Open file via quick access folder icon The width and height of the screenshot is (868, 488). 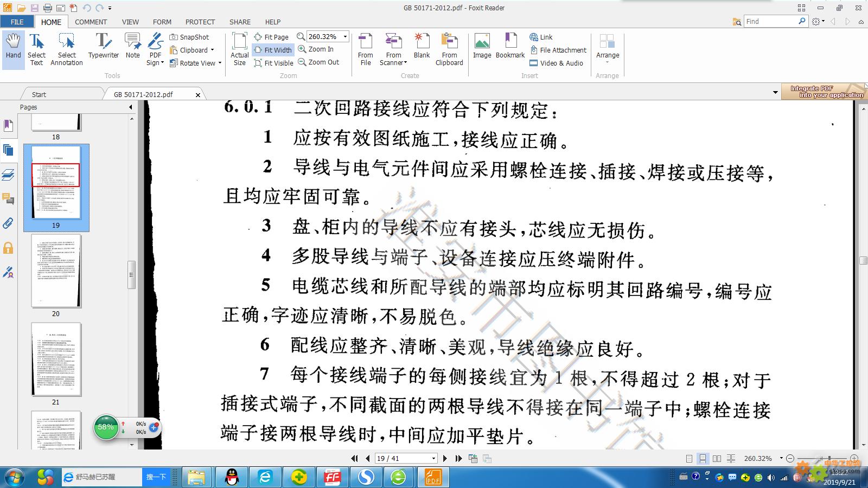coord(21,8)
